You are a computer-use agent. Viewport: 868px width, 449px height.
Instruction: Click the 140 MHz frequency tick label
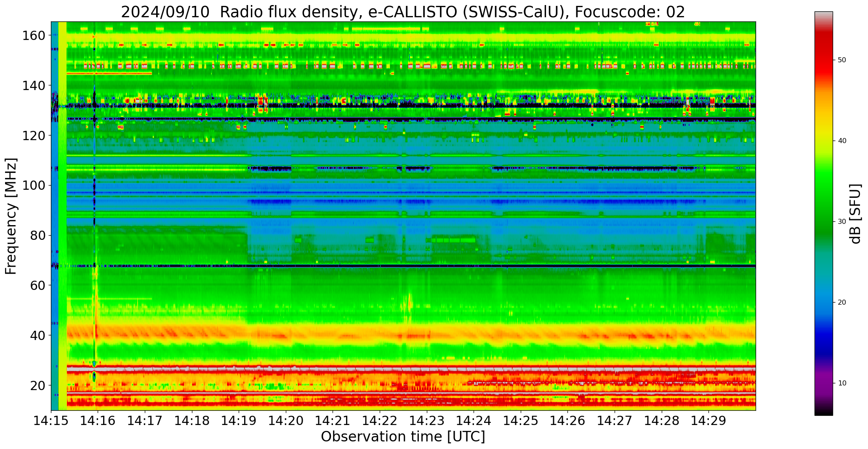click(34, 85)
